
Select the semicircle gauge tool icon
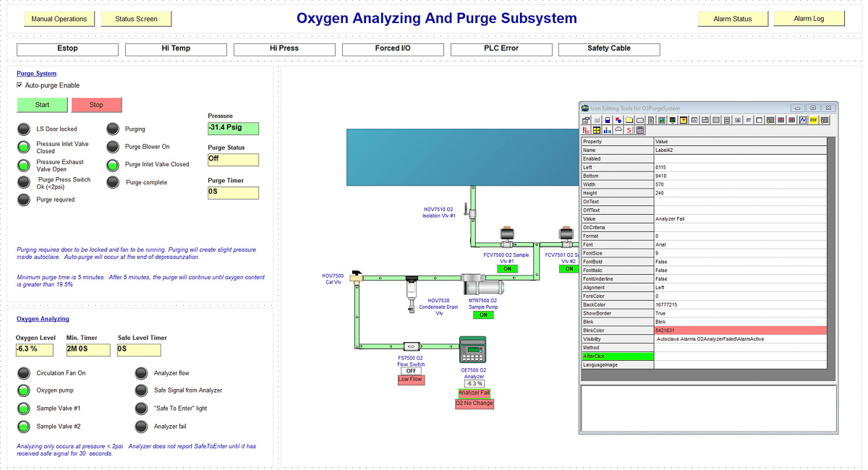coord(618,130)
